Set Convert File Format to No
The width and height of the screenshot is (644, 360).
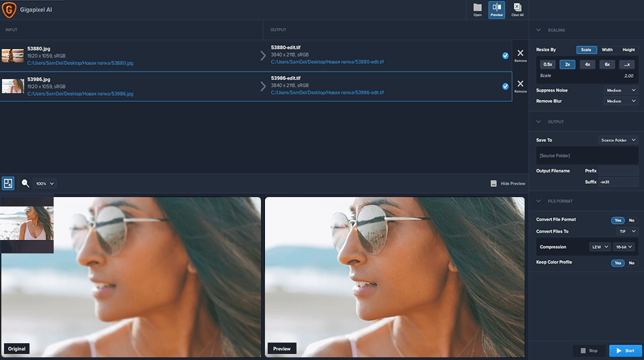(x=632, y=221)
